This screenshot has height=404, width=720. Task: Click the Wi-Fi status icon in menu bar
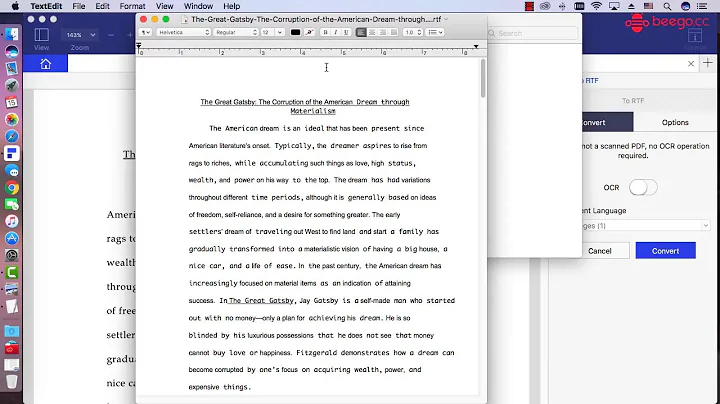tap(596, 6)
